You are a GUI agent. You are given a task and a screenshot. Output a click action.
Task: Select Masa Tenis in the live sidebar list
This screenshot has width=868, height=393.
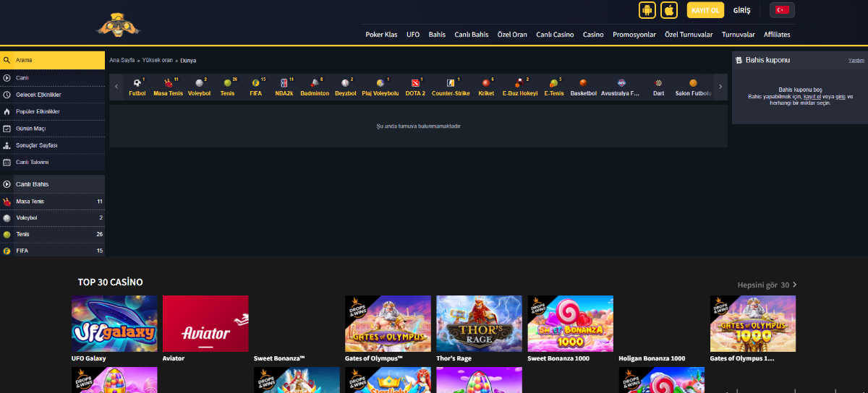52,202
